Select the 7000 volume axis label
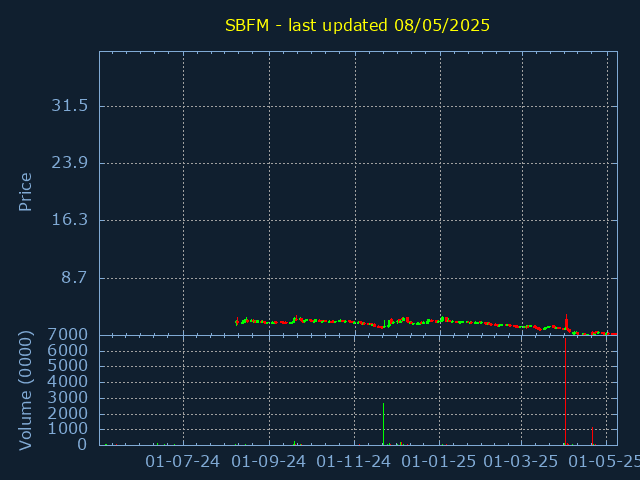 [x=67, y=335]
